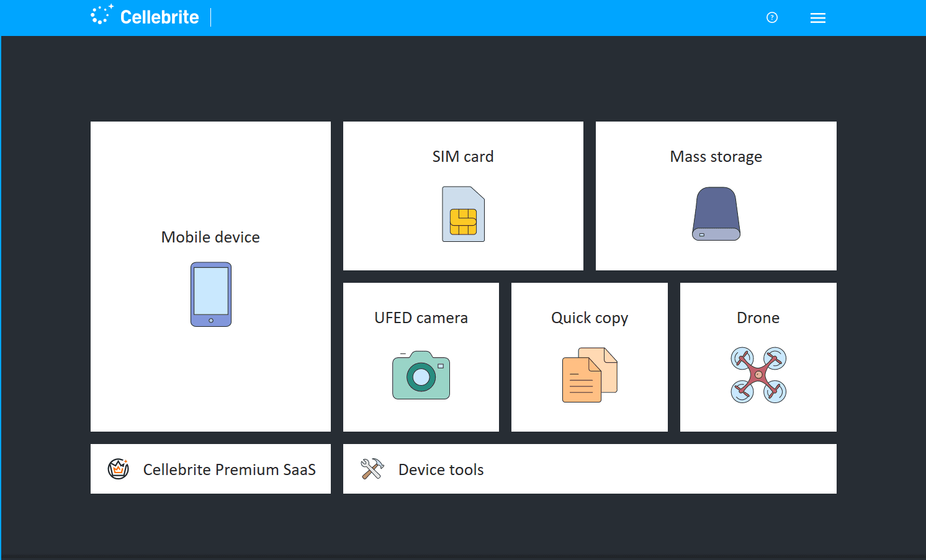Open the UFED camera icon
The width and height of the screenshot is (926, 560).
pyautogui.click(x=421, y=375)
